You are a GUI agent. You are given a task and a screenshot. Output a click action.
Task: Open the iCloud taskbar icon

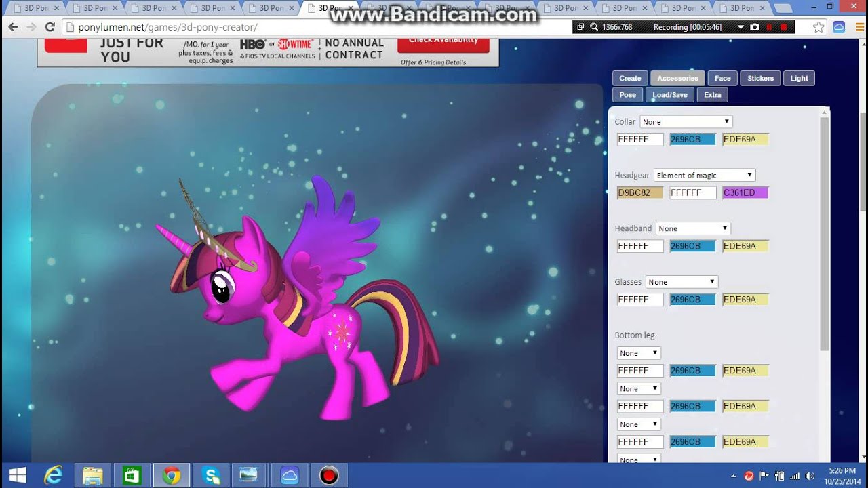(x=290, y=475)
